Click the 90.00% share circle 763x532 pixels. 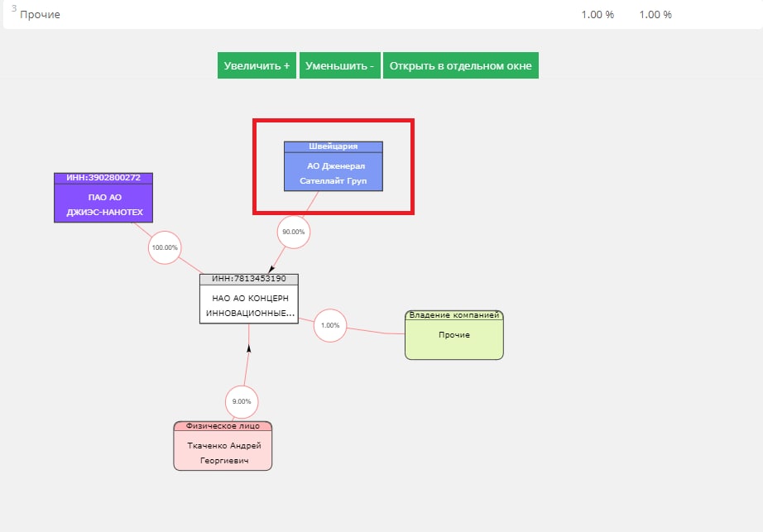(x=294, y=232)
